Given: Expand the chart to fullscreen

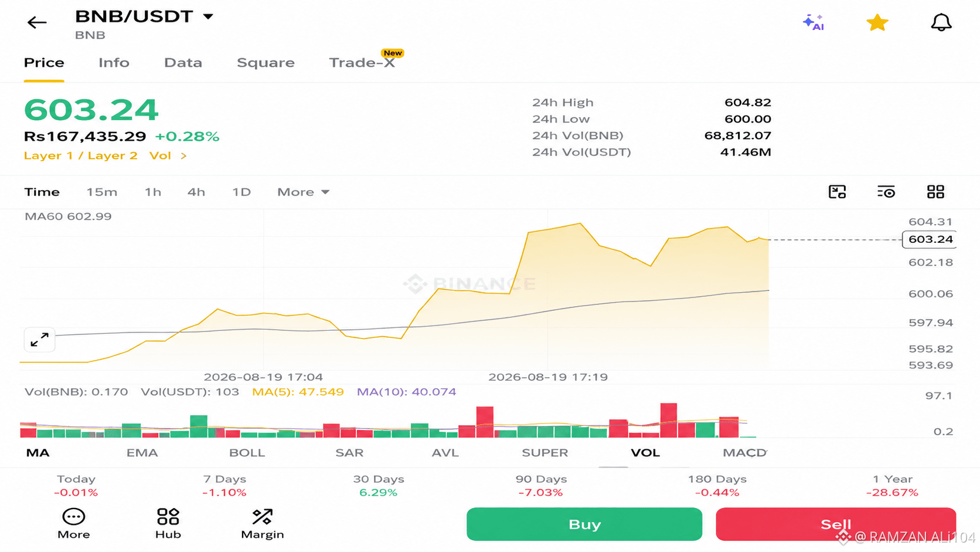Looking at the screenshot, I should pos(40,340).
